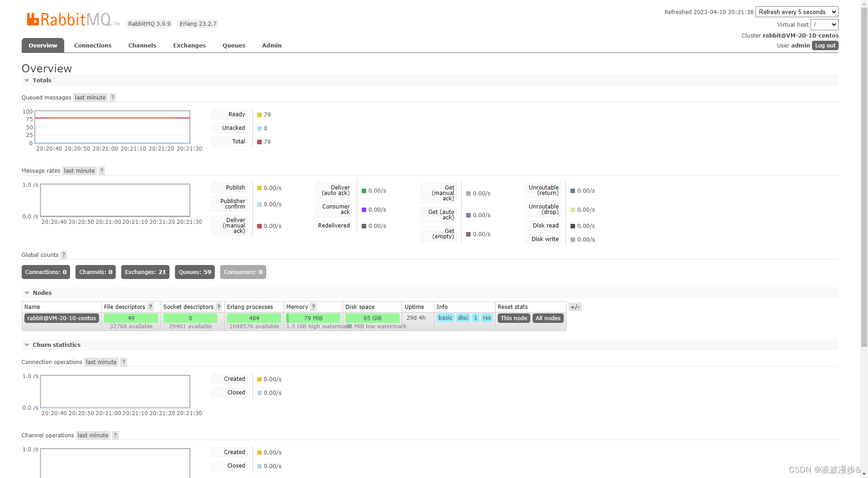
Task: Click the Queued messages chart
Action: pos(112,127)
